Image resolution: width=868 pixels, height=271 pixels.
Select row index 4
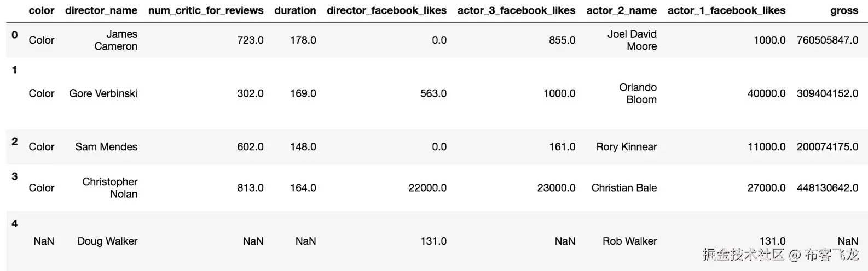pyautogui.click(x=15, y=223)
